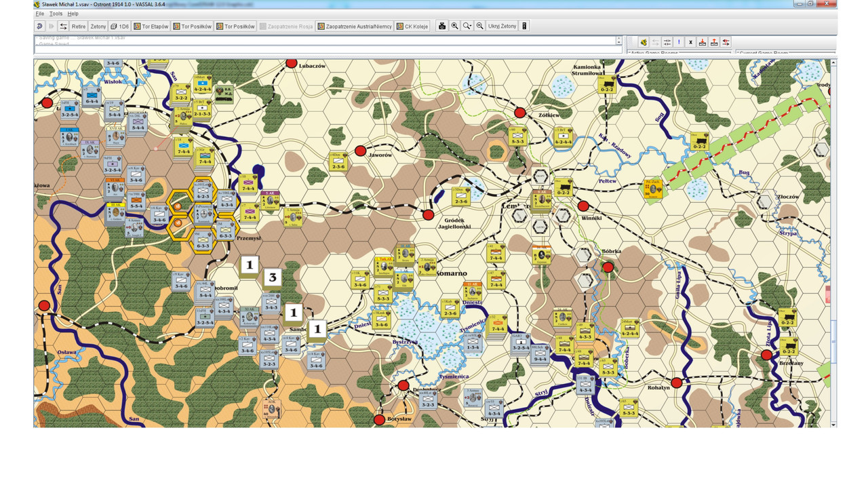Image resolution: width=868 pixels, height=481 pixels.
Task: Open the Help menu
Action: [x=73, y=14]
